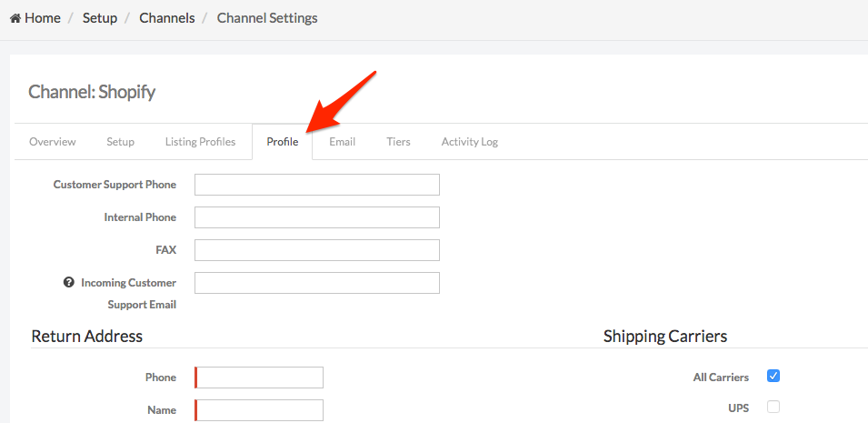This screenshot has height=423, width=868.
Task: Go to the Home breadcrumb link
Action: [43, 18]
